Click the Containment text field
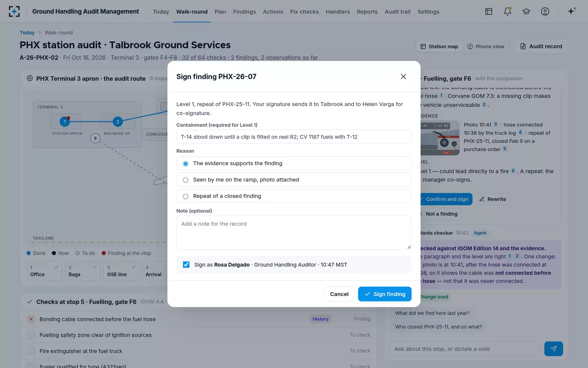This screenshot has height=368, width=588. pyautogui.click(x=294, y=137)
